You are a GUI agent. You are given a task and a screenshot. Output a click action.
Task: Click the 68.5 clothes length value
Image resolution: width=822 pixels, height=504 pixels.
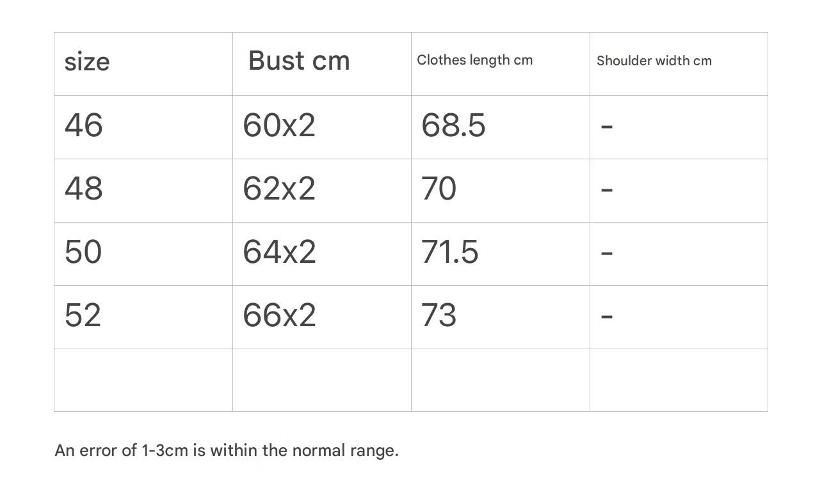click(x=453, y=125)
